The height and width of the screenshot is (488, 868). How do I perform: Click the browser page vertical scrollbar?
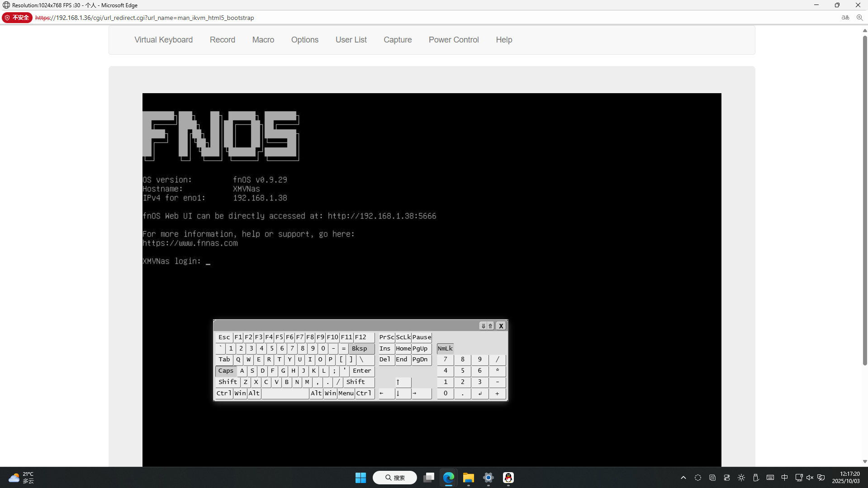[864, 199]
